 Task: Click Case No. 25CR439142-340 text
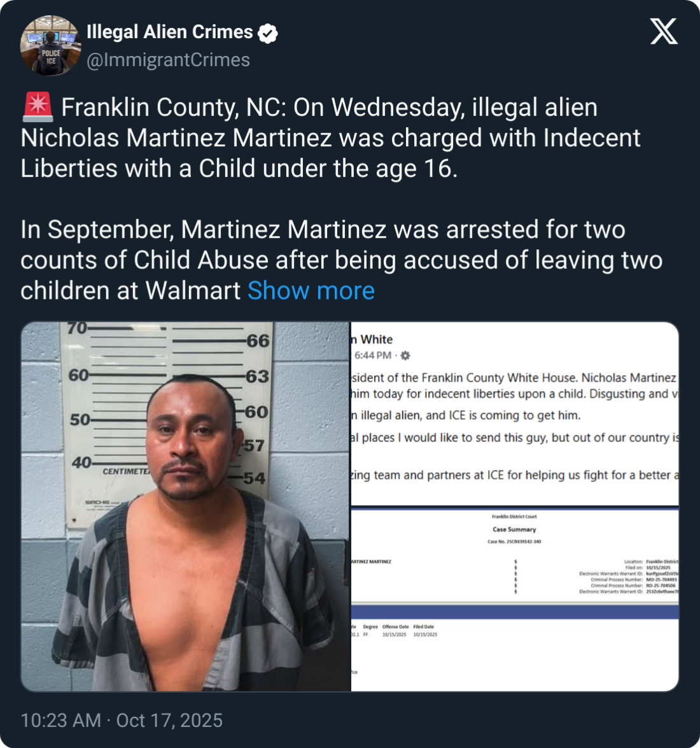point(514,542)
